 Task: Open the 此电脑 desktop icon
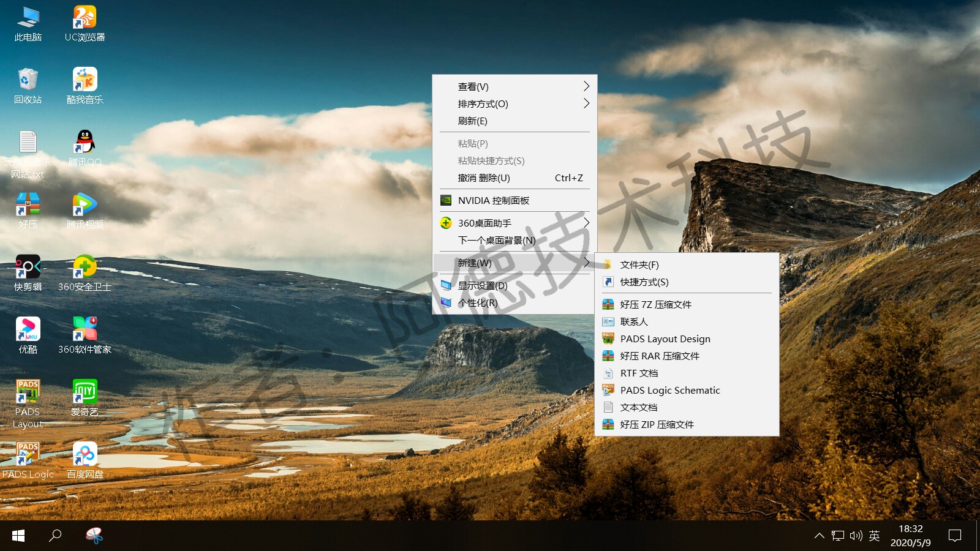(x=28, y=24)
